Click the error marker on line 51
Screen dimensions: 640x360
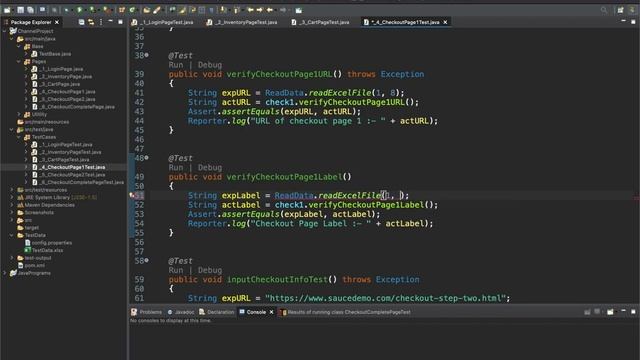(x=132, y=196)
